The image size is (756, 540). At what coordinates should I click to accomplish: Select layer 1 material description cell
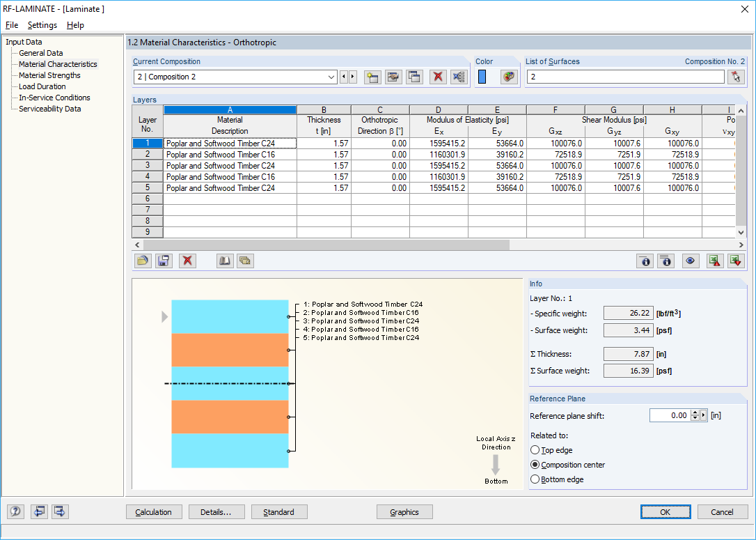pyautogui.click(x=230, y=144)
